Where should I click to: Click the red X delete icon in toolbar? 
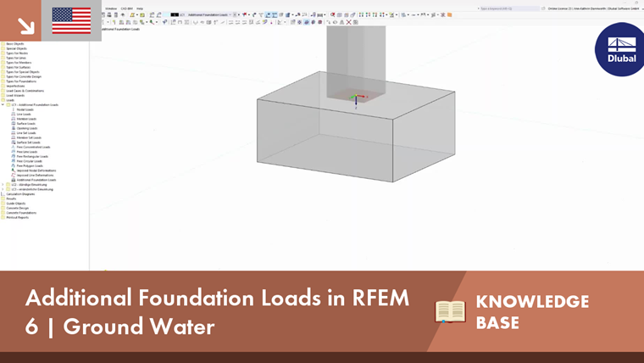tap(349, 22)
